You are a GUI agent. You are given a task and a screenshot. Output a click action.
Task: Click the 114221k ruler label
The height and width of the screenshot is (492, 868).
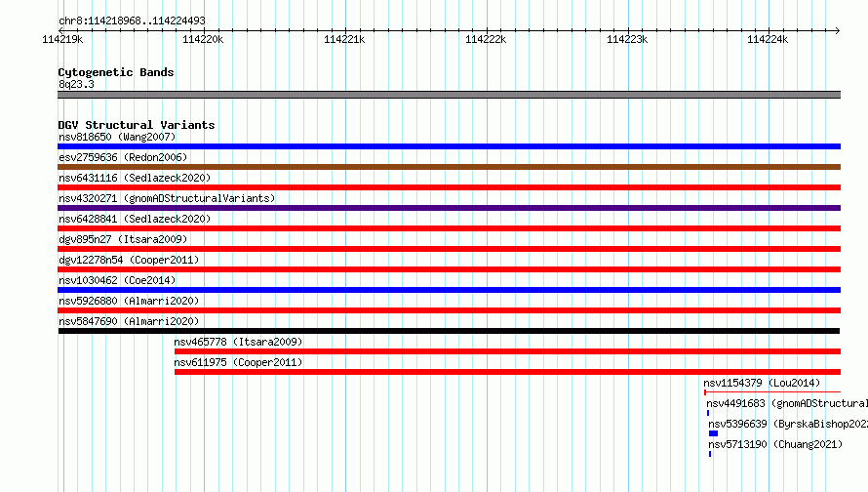pyautogui.click(x=344, y=39)
